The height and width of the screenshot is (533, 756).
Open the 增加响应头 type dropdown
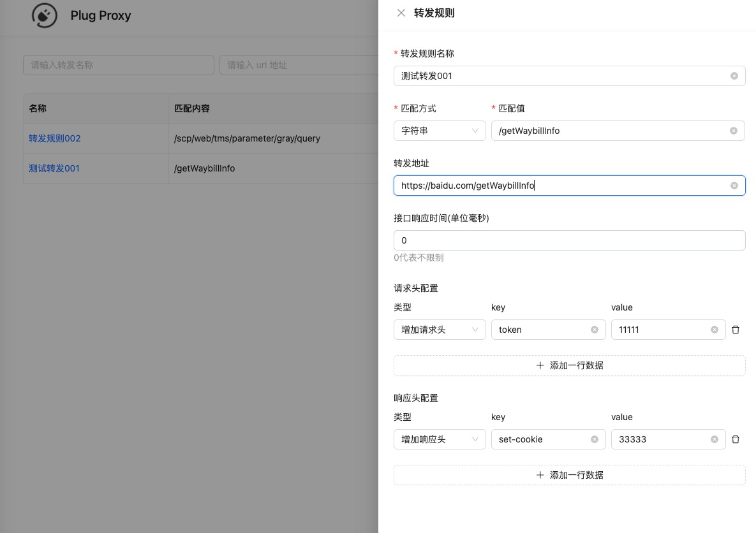[x=440, y=439]
